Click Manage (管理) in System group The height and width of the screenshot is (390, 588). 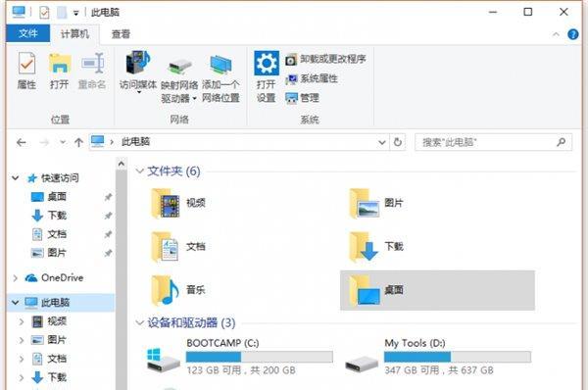[x=302, y=98]
